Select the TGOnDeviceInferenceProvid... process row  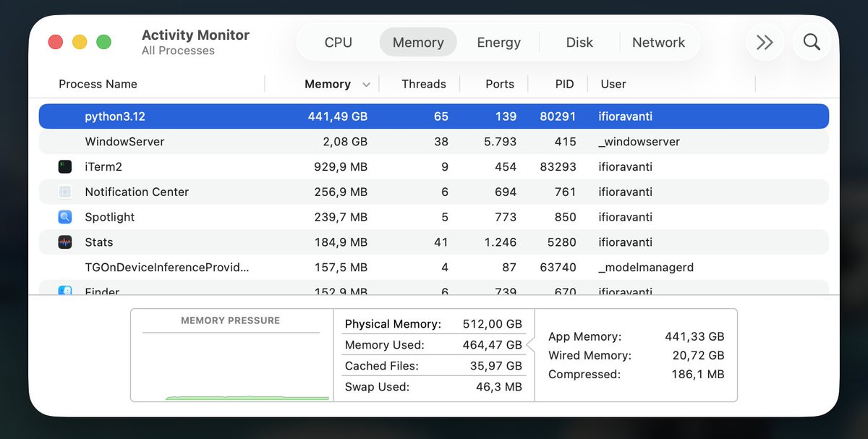[x=434, y=268]
